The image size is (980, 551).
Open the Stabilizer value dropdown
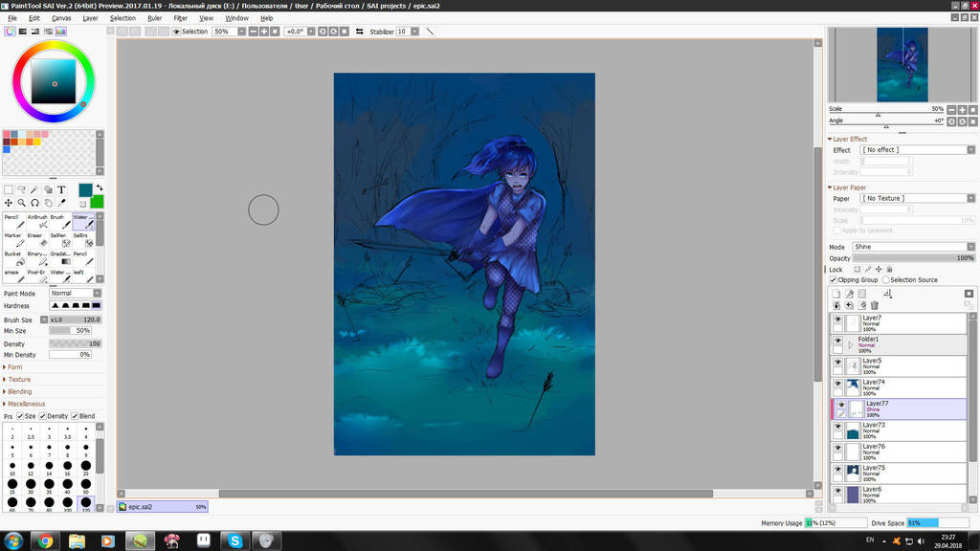click(x=414, y=32)
